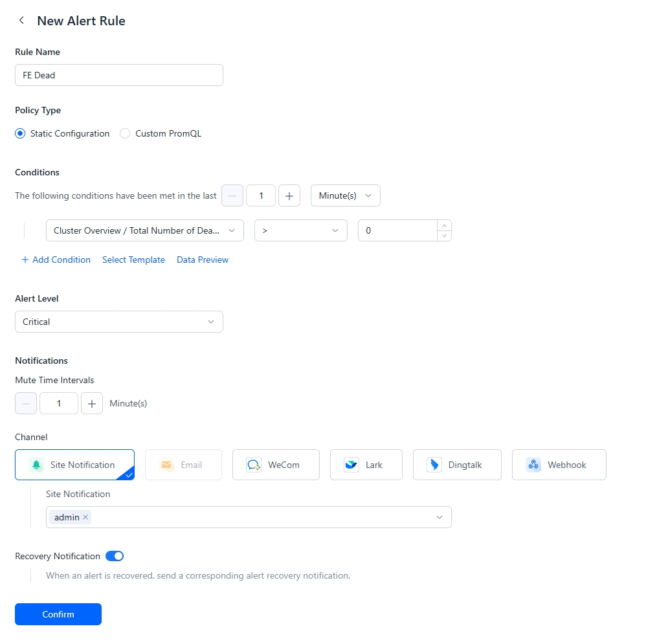Open the Minute(s) time unit dropdown
This screenshot has width=646, height=644.
coord(345,195)
